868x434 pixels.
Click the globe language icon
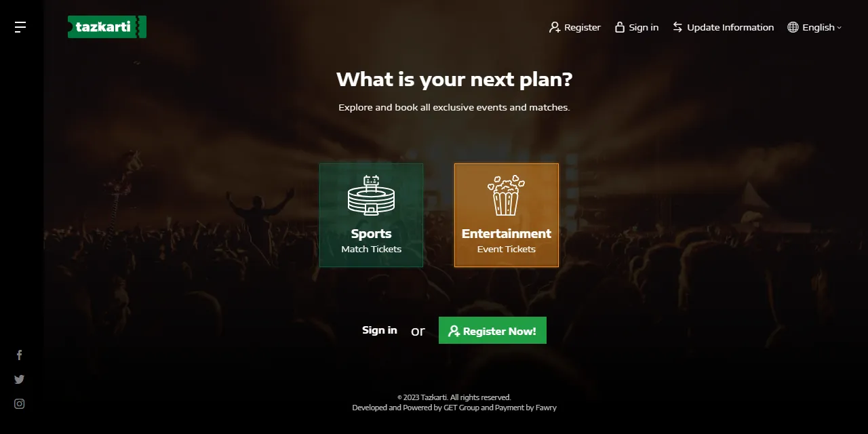793,27
